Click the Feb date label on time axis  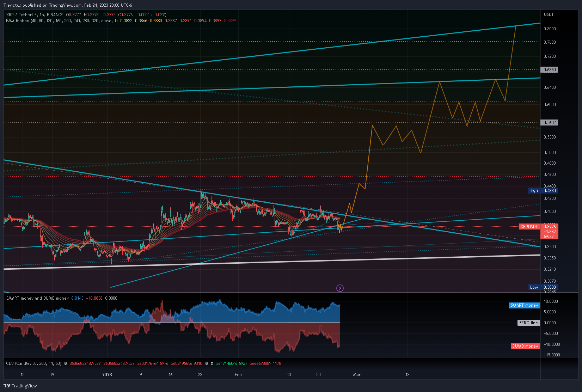click(x=238, y=375)
